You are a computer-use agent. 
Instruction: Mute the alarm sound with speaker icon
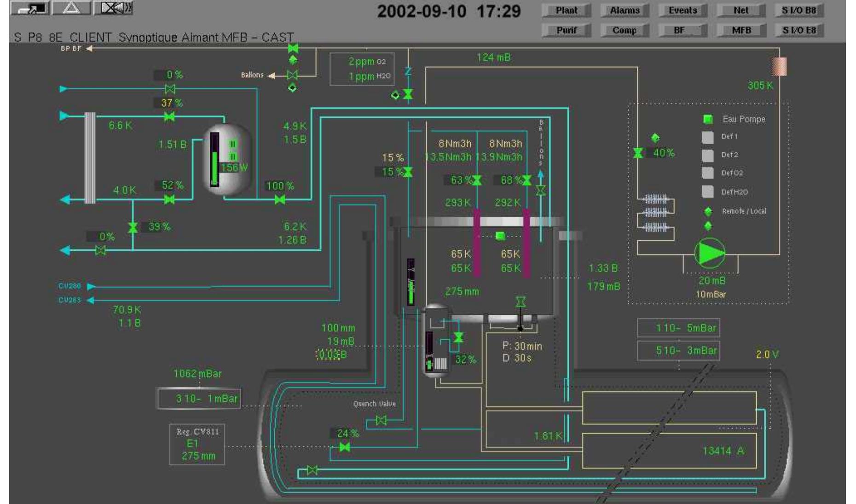tap(114, 8)
